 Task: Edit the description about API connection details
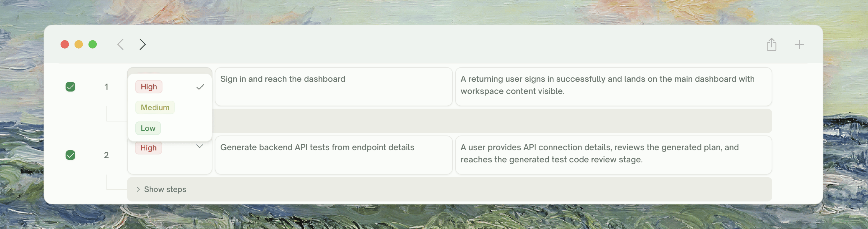(613, 155)
